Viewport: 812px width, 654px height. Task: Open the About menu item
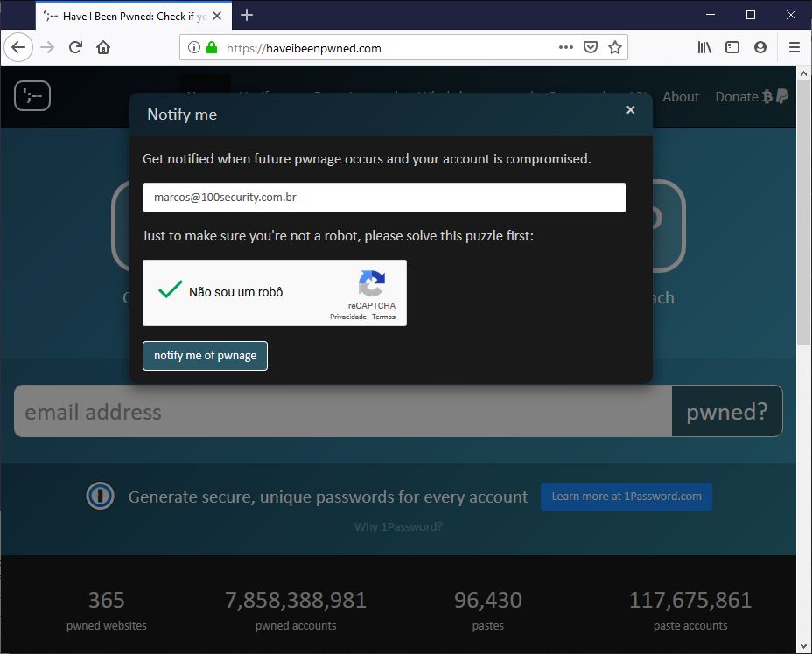(x=681, y=97)
